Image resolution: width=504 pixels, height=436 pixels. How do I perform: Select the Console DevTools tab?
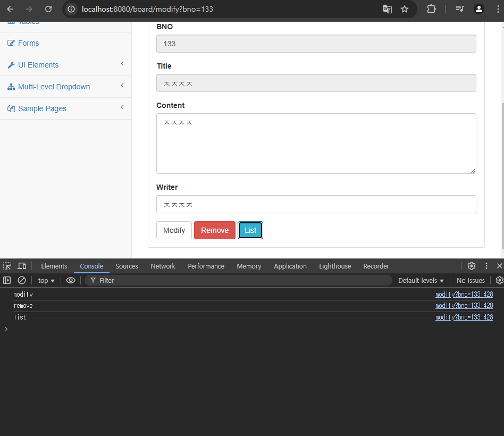coord(91,266)
